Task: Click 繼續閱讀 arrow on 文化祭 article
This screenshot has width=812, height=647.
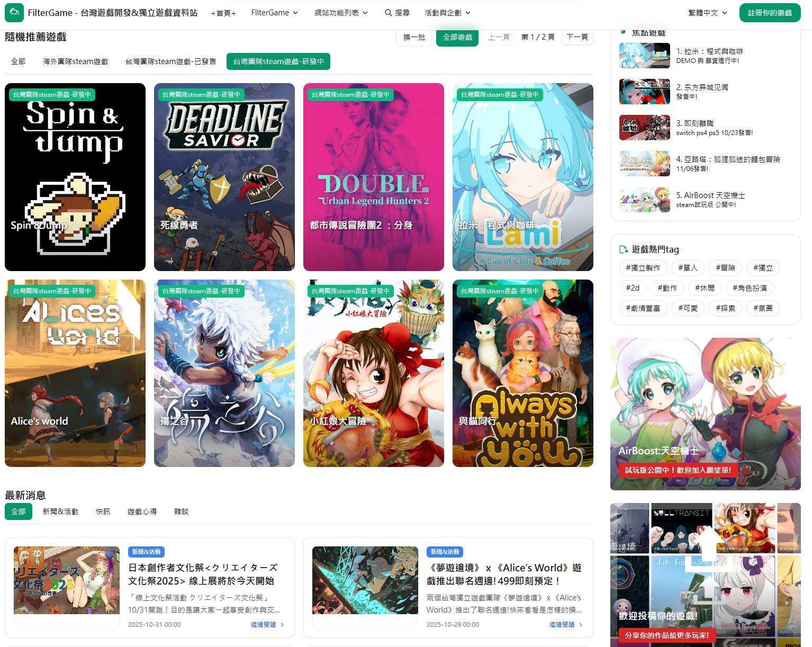Action: pos(282,625)
